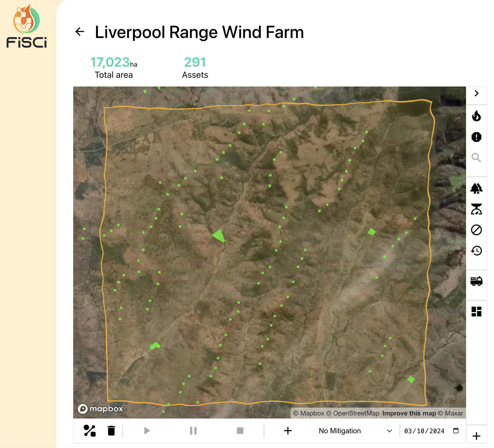Click the 'Liverpool Range Wind Farm' title
Viewport: 494px width, 448px height.
click(199, 32)
